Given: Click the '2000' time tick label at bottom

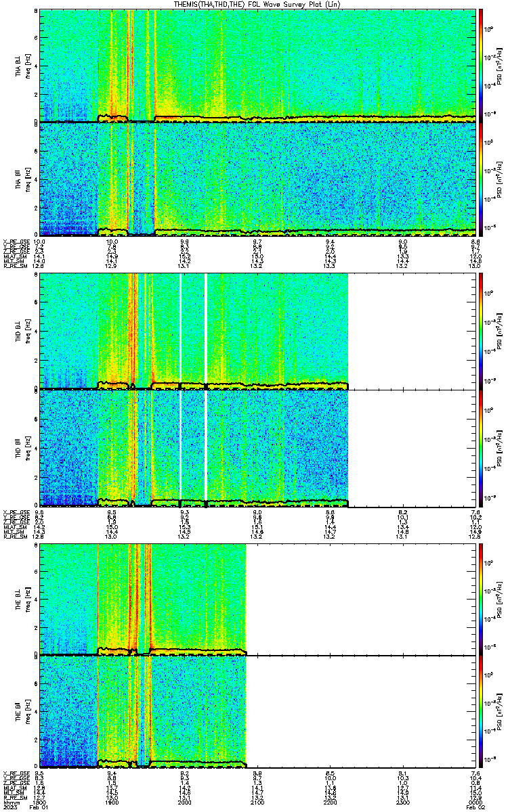Looking at the screenshot, I should coord(185,803).
